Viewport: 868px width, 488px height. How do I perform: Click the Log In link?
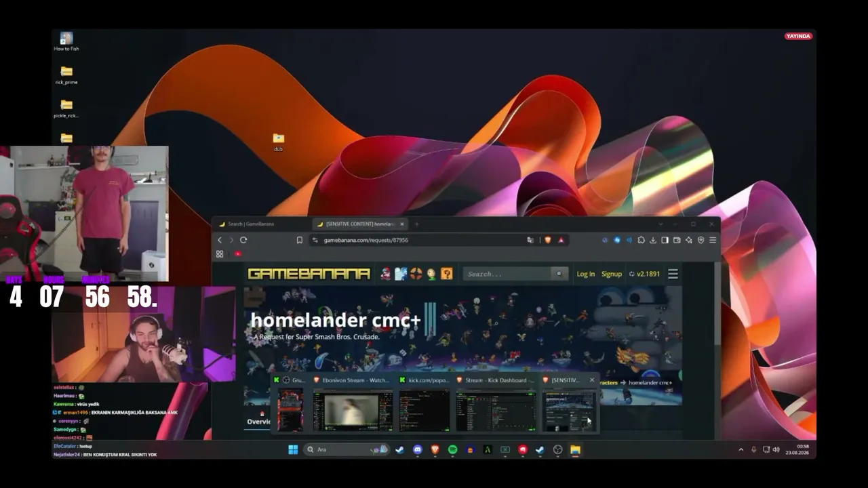click(585, 274)
